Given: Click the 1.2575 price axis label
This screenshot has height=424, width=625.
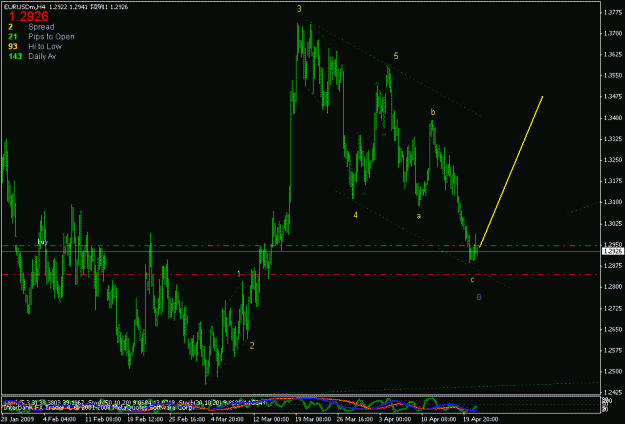Looking at the screenshot, I should (x=613, y=350).
